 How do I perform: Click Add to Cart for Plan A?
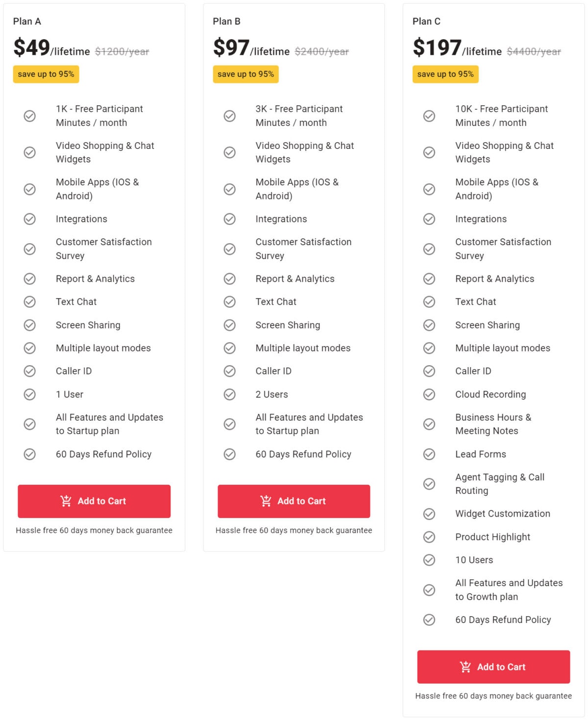click(x=94, y=501)
